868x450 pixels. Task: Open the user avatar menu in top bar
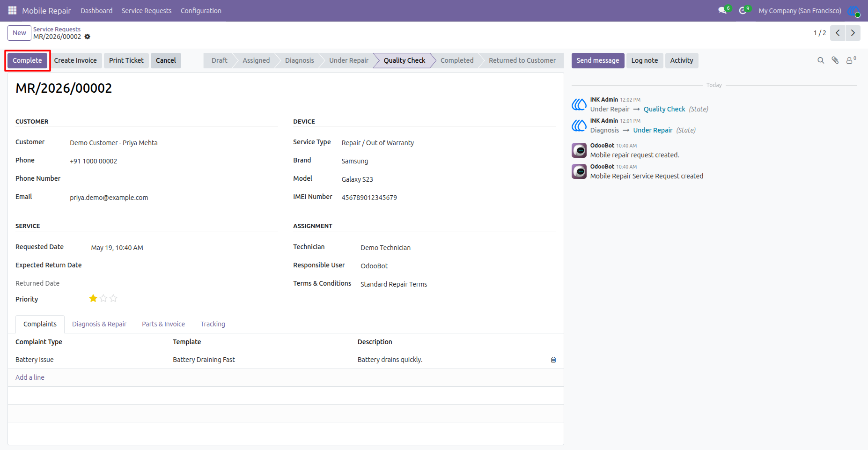pos(854,11)
